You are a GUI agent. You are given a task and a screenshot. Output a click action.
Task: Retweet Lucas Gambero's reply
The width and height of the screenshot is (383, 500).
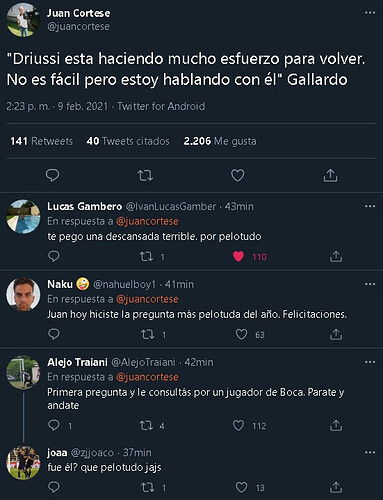[146, 256]
